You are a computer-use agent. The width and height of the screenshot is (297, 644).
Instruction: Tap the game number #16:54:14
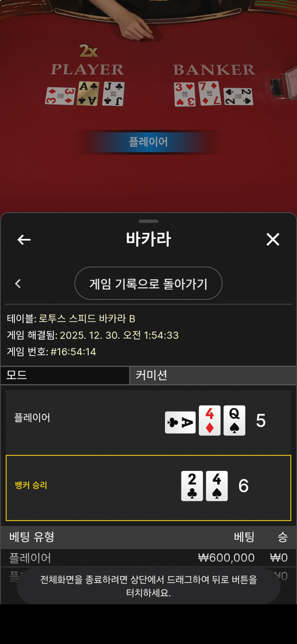click(x=73, y=352)
